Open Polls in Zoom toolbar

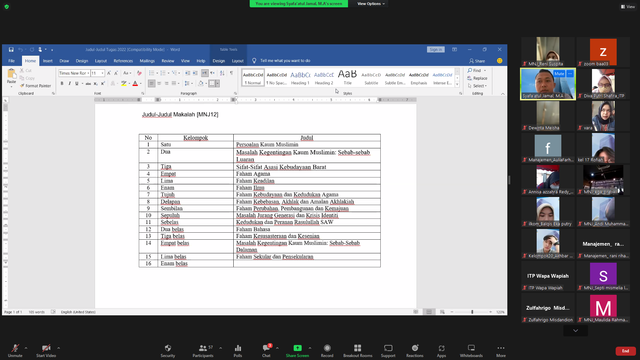pos(238,350)
